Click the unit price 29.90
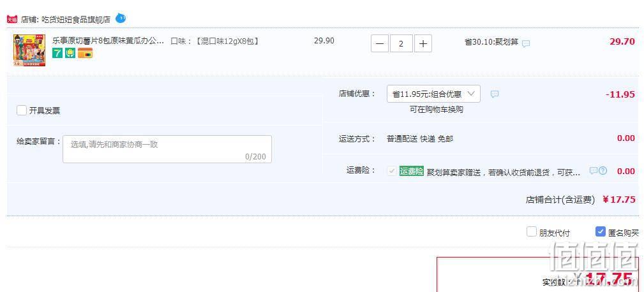This screenshot has height=292, width=644. [x=324, y=41]
